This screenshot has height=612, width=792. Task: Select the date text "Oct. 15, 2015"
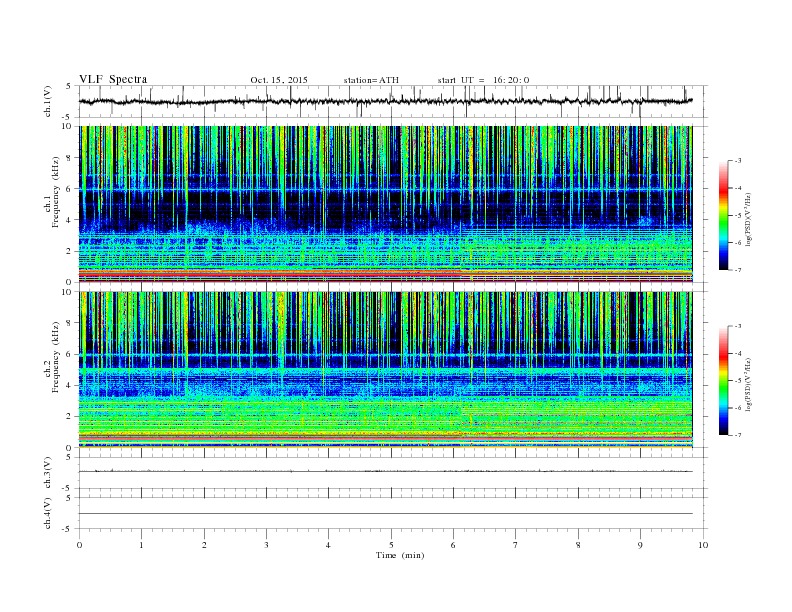(x=279, y=80)
